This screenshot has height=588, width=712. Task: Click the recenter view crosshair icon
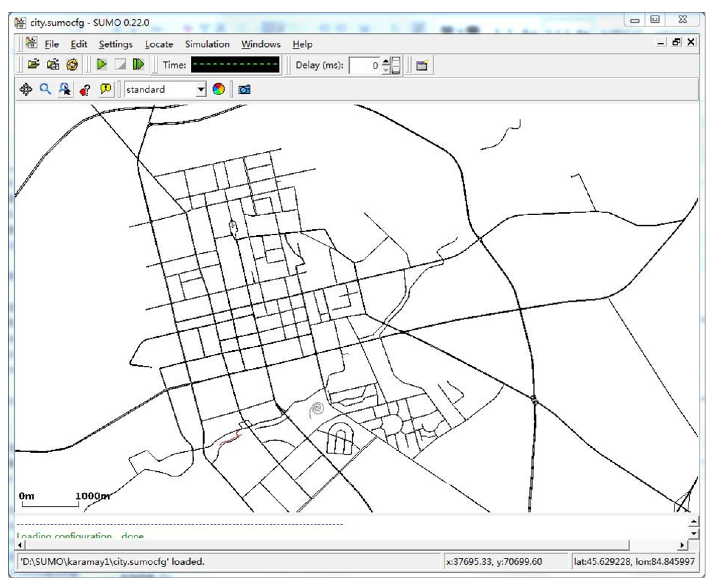pos(26,89)
